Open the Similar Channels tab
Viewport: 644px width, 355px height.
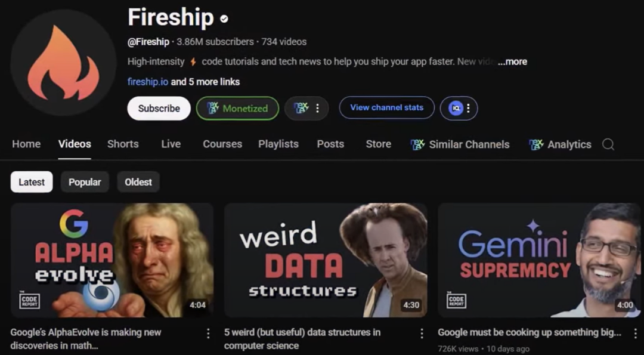(x=460, y=144)
